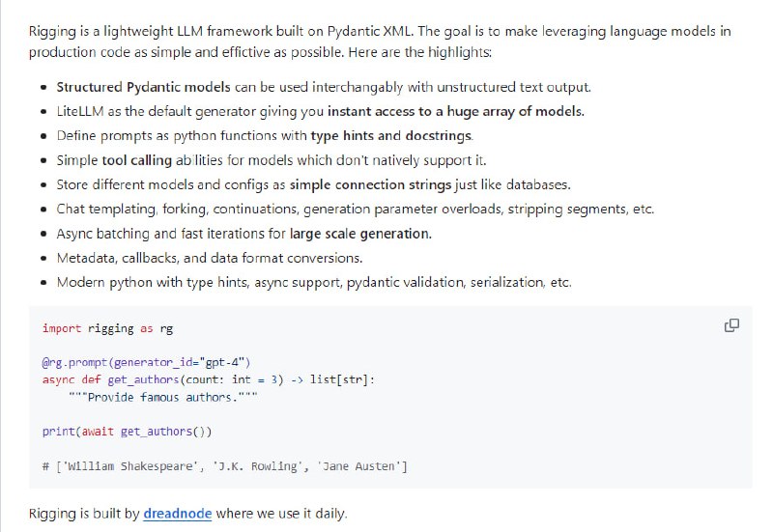This screenshot has width=773, height=532.
Task: Click the Chat templating bullet item
Action: coord(355,209)
